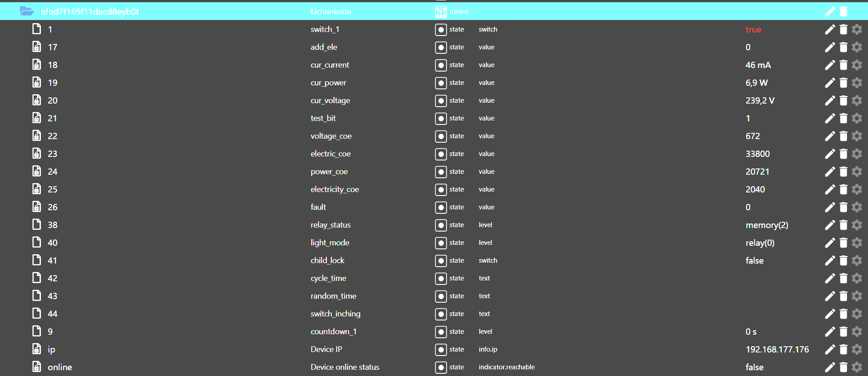
Task: Delete the Device IP state
Action: [x=844, y=349]
